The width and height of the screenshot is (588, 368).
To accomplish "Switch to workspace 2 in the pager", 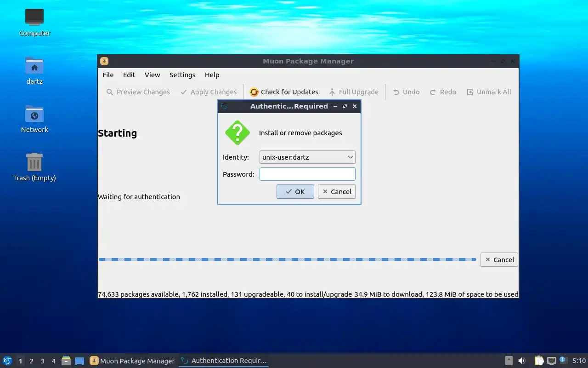I will pyautogui.click(x=31, y=361).
